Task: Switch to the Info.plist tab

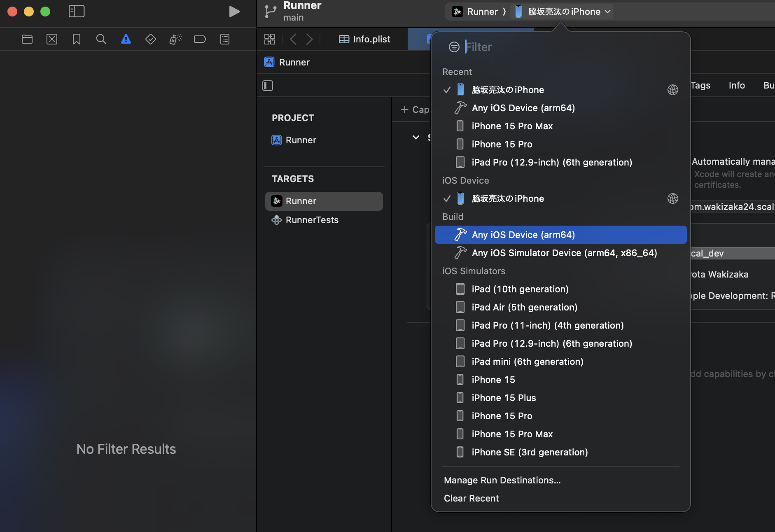Action: (365, 39)
